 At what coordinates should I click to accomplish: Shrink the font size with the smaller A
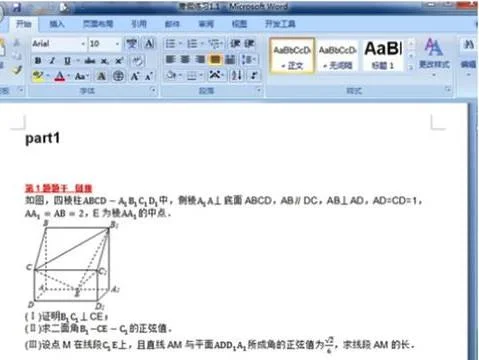coord(149,76)
